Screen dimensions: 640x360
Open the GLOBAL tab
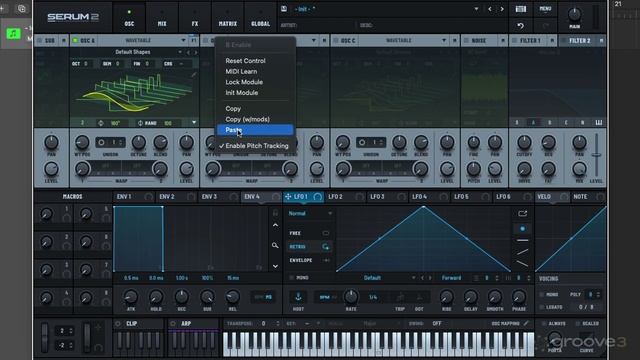[260, 17]
